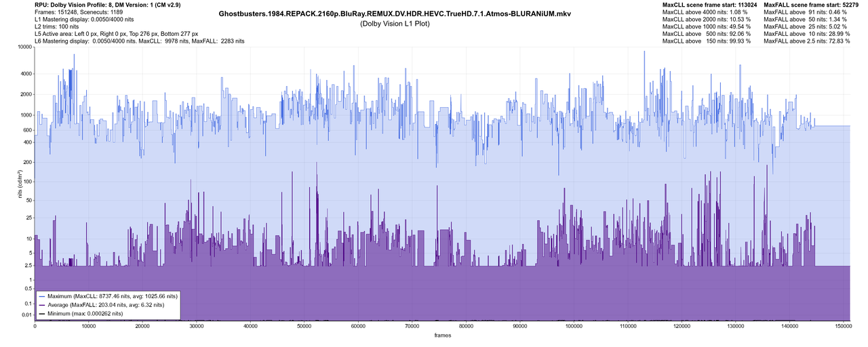Click x-axis tick label '120000'
868x347 pixels.
pos(682,327)
